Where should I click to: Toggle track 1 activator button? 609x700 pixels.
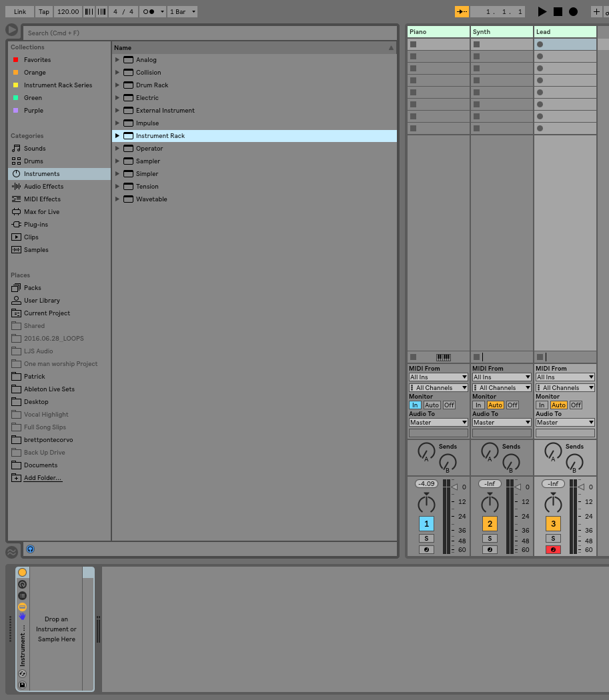(x=426, y=523)
